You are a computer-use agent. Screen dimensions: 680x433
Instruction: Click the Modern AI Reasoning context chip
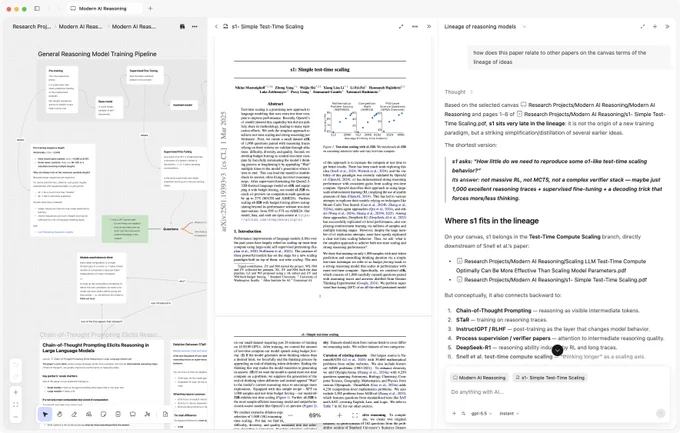(x=479, y=377)
